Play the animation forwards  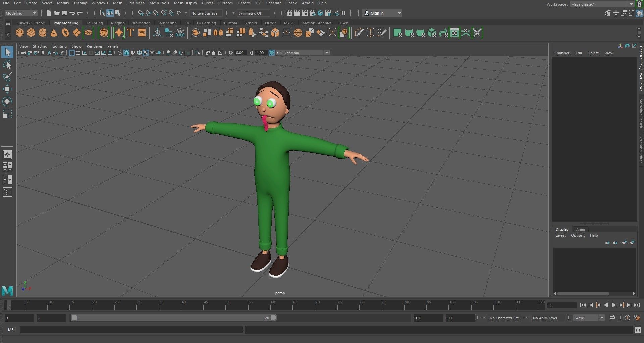pyautogui.click(x=613, y=305)
